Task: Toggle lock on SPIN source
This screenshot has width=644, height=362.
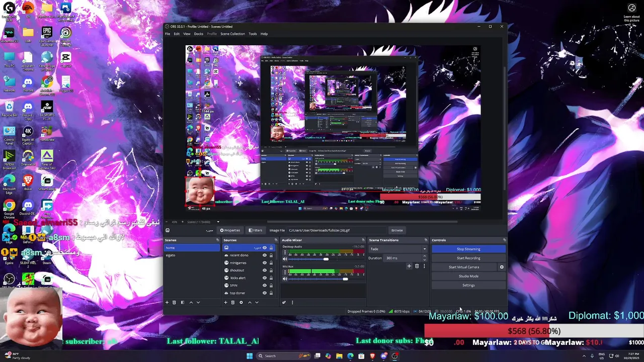Action: [271, 285]
